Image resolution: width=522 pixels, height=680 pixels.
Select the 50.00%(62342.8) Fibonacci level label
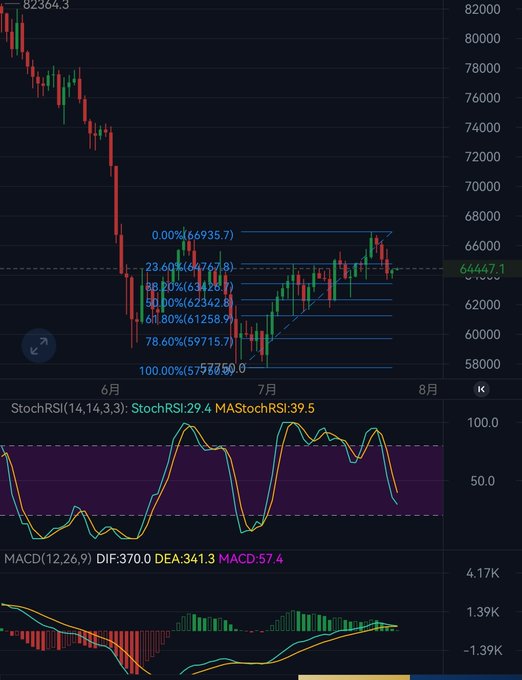coord(189,302)
